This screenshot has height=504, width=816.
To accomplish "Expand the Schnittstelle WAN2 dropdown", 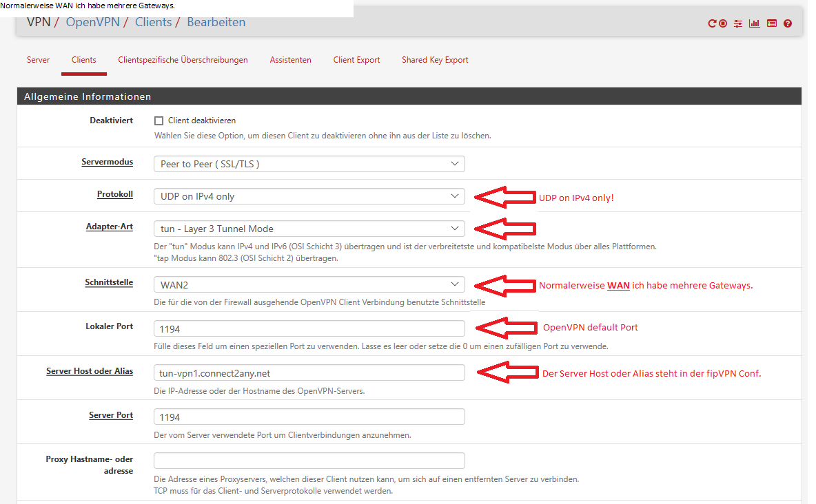I will click(309, 284).
